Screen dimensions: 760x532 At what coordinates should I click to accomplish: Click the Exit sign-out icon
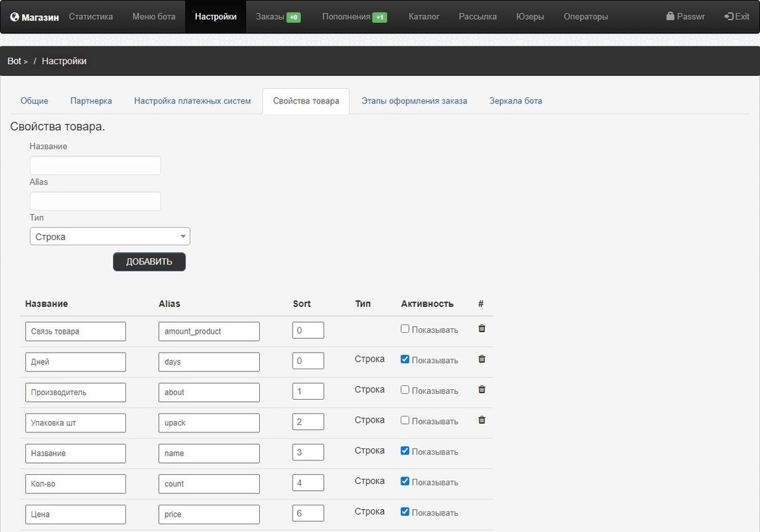(729, 17)
